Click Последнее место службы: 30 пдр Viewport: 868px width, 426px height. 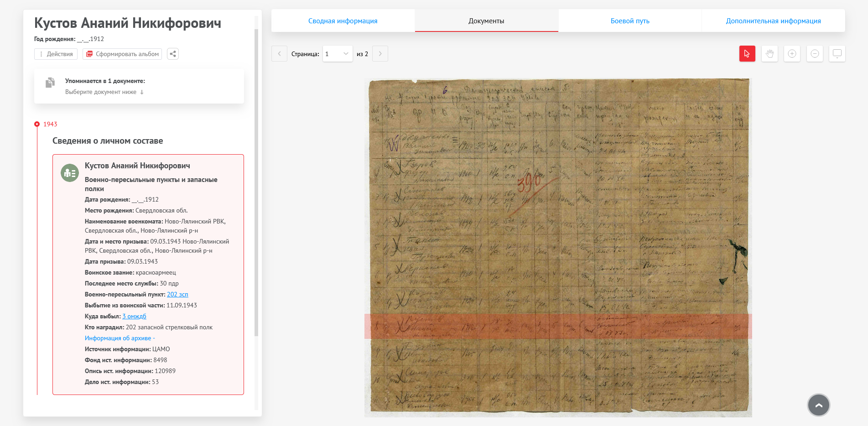132,284
